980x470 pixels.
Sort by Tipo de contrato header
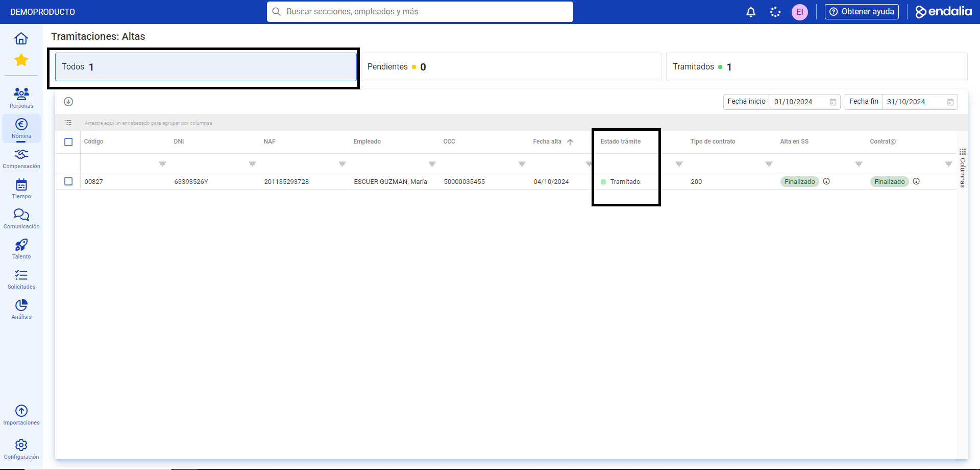tap(713, 142)
